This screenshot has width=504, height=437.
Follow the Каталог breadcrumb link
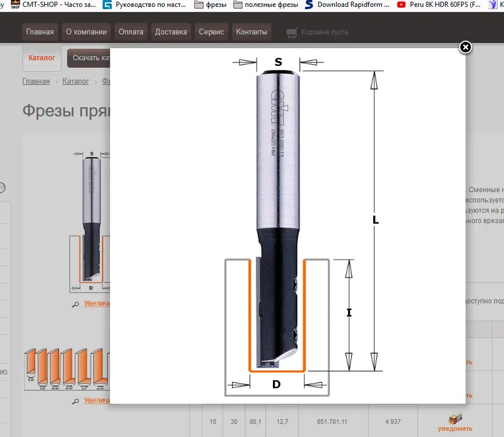[x=76, y=81]
